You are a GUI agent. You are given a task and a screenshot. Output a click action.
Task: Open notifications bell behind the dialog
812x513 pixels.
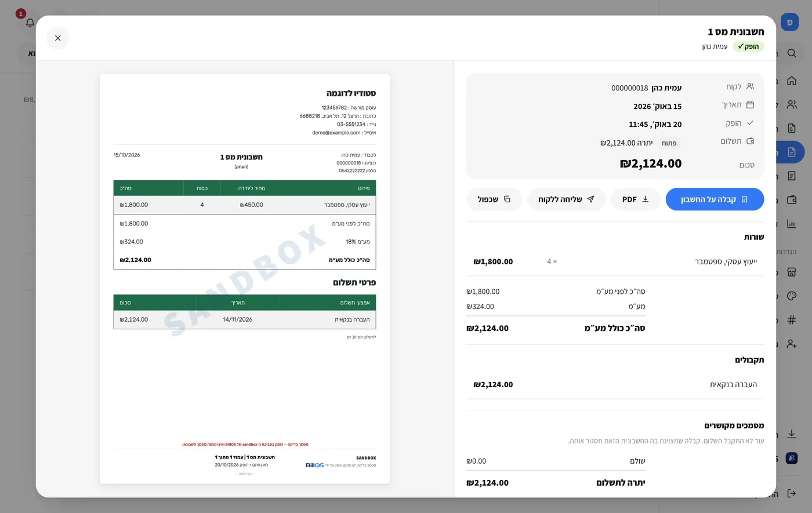[x=30, y=23]
